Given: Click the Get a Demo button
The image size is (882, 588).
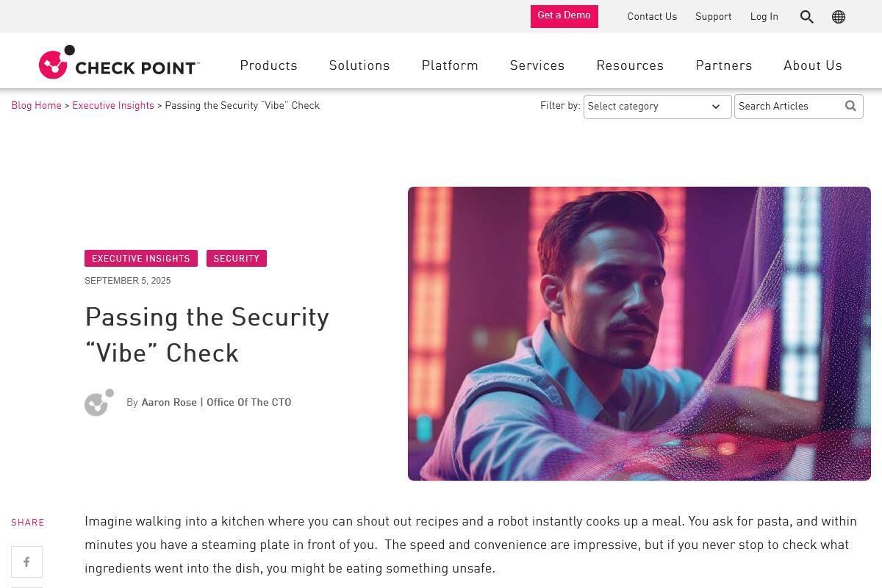Looking at the screenshot, I should tap(564, 16).
